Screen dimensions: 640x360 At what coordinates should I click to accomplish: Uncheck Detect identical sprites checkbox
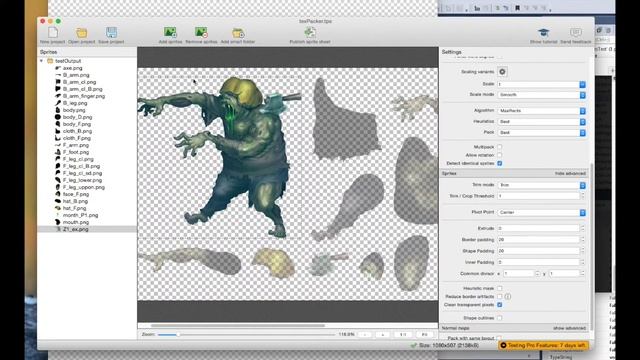coord(500,163)
